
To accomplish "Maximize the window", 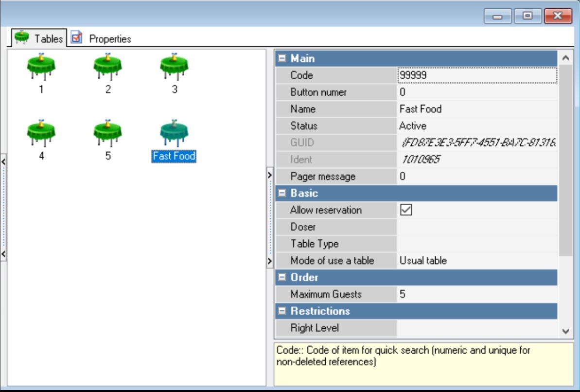I will [x=527, y=16].
